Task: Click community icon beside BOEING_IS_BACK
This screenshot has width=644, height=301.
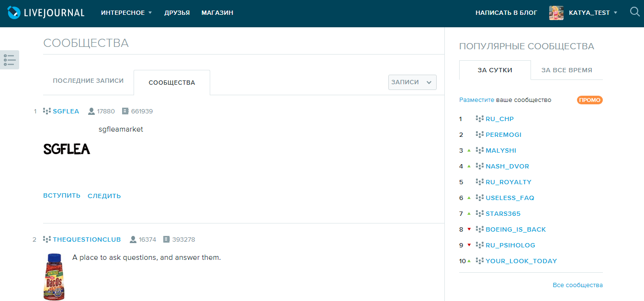Action: (480, 229)
